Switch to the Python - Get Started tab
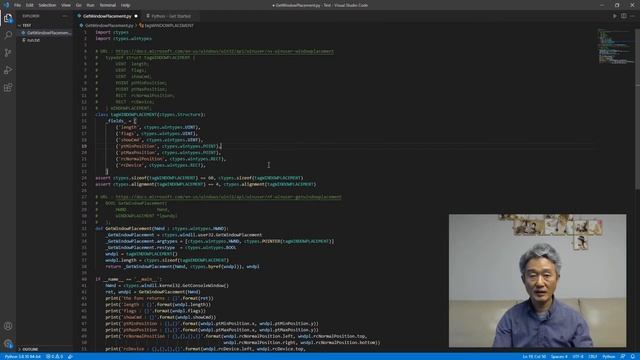The height and width of the screenshot is (360, 640). click(x=171, y=16)
